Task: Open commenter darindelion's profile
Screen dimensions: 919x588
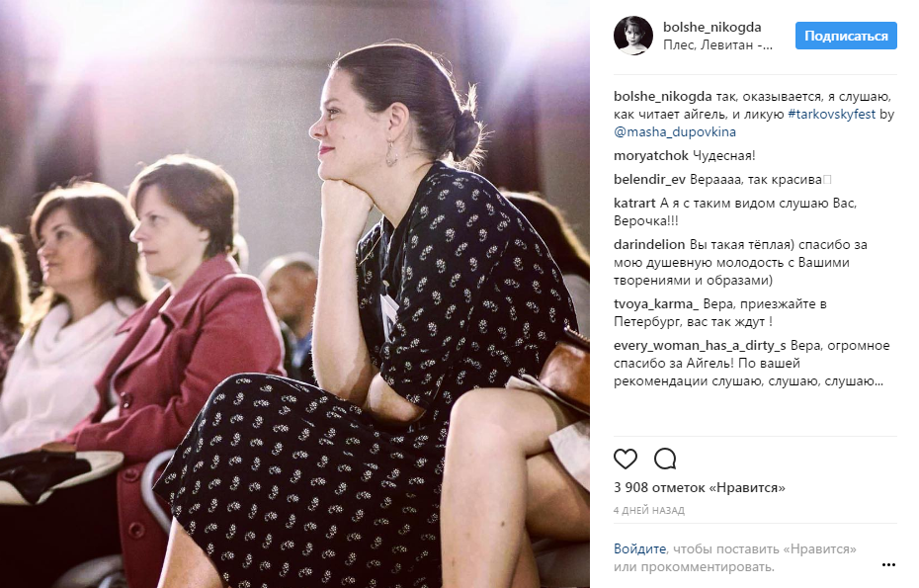Action: click(649, 244)
